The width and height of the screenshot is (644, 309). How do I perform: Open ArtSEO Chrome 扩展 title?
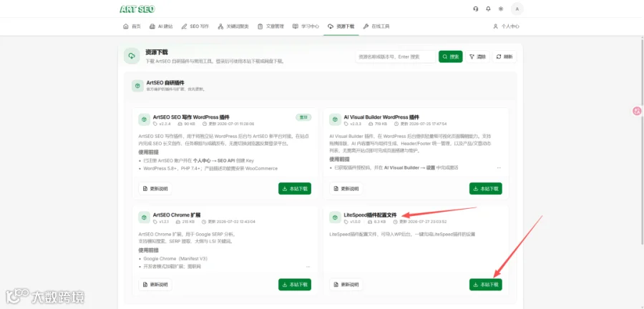coord(177,215)
